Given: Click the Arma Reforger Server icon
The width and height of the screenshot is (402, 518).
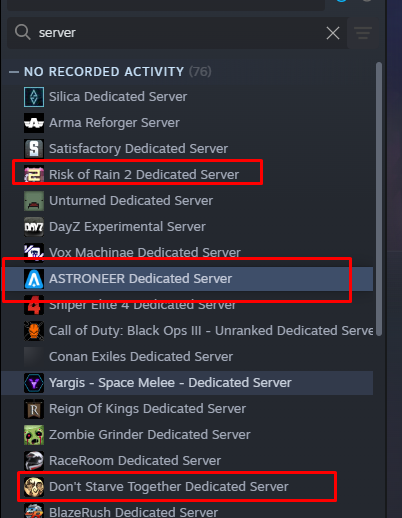Looking at the screenshot, I should click(x=34, y=123).
